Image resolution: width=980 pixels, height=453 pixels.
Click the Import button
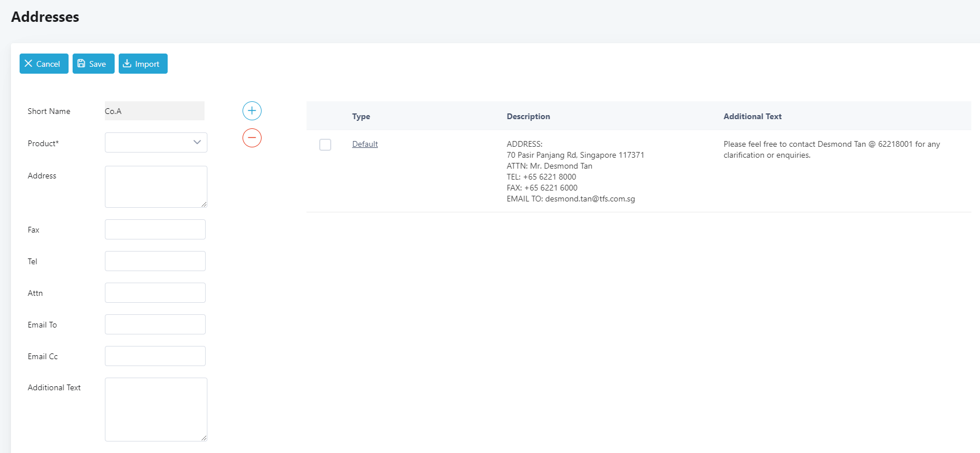[x=143, y=64]
